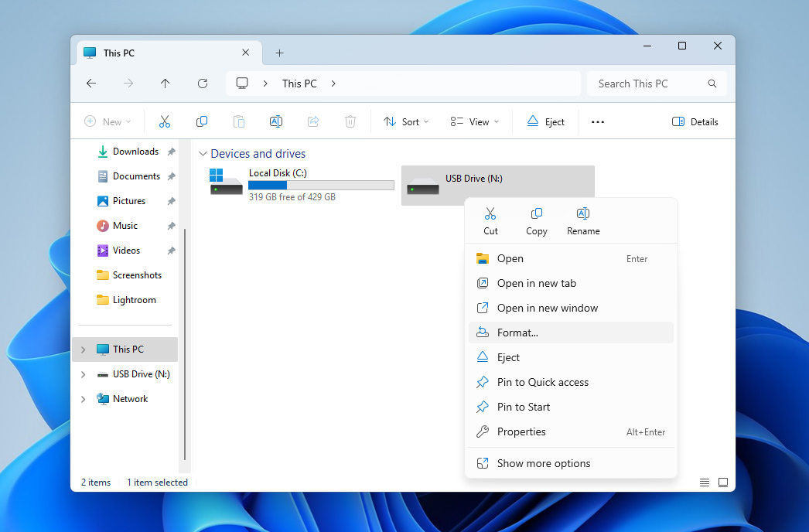
Task: Click the navigation pane scrollbar
Action: tap(185, 345)
